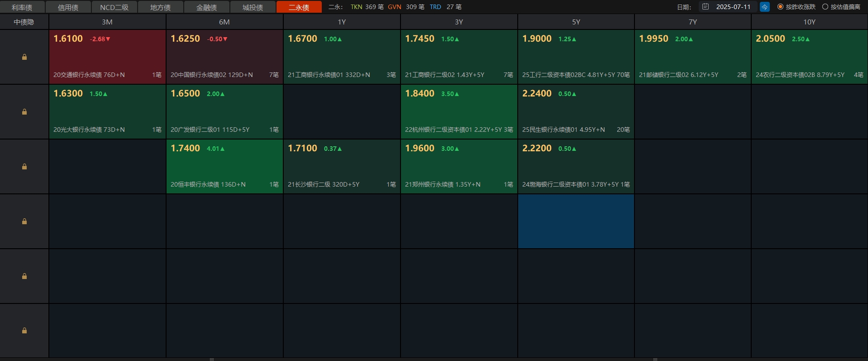Click the -2.68 down change indicator
Image resolution: width=868 pixels, height=361 pixels.
click(100, 39)
